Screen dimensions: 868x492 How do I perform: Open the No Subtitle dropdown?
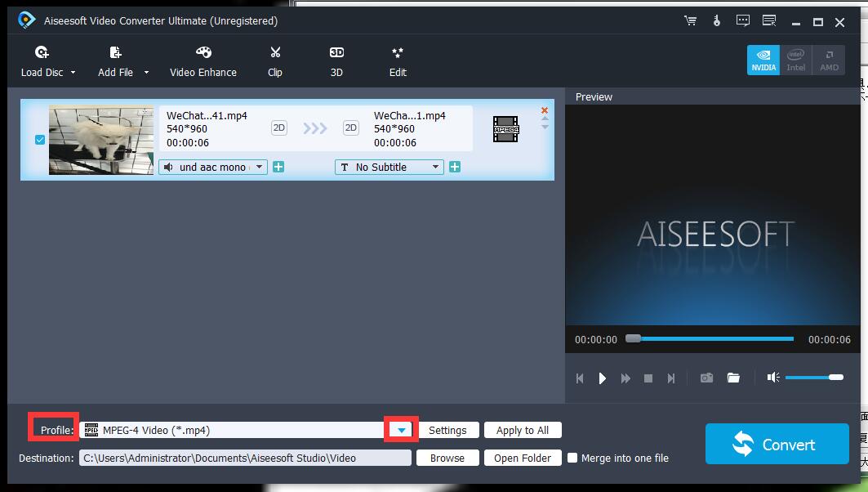click(389, 167)
